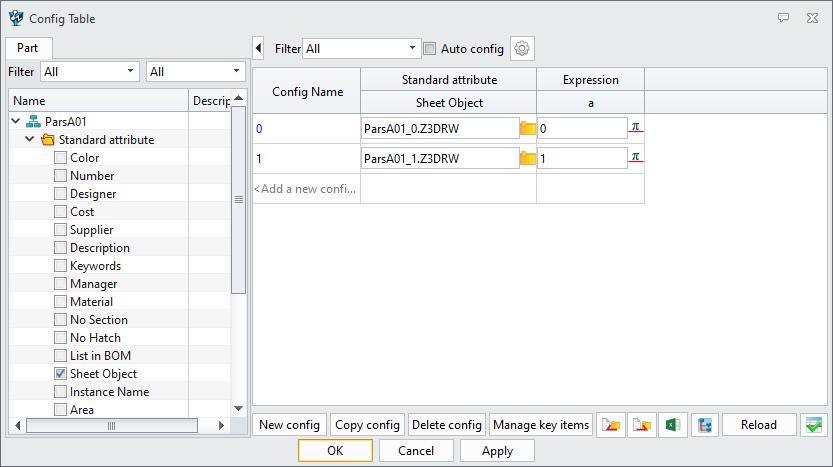Image resolution: width=833 pixels, height=467 pixels.
Task: Collapse the Standard attribute tree folder
Action: click(x=30, y=140)
